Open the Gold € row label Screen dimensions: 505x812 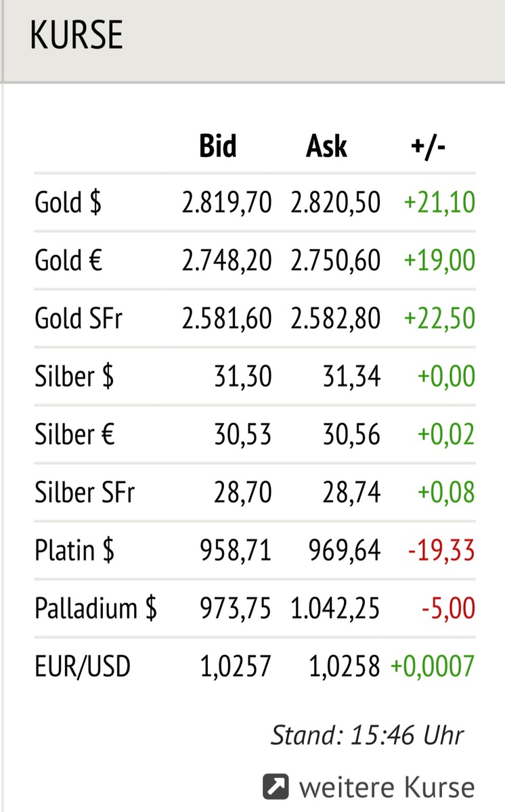(x=68, y=261)
